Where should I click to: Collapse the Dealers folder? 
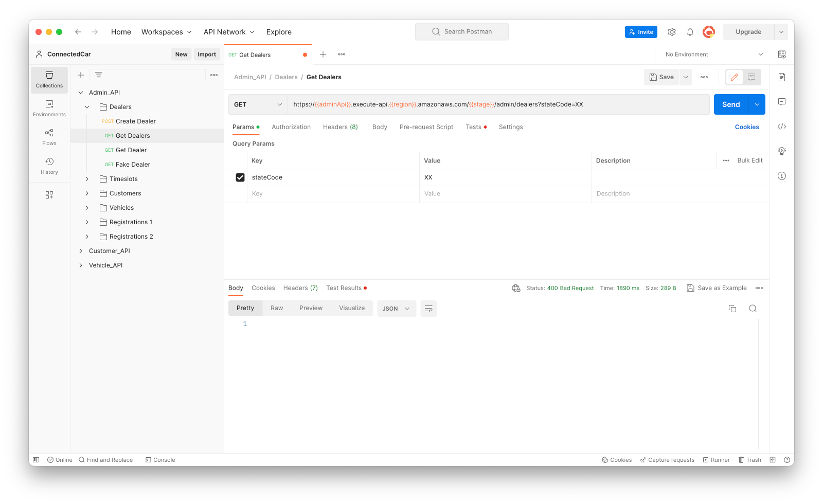coord(87,107)
